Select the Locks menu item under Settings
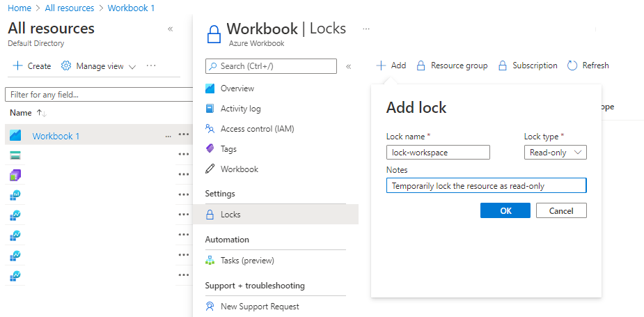Image resolution: width=644 pixels, height=317 pixels. click(x=276, y=214)
